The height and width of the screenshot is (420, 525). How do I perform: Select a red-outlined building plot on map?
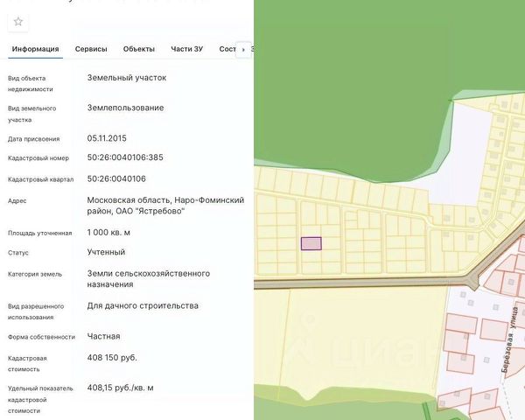461,325
